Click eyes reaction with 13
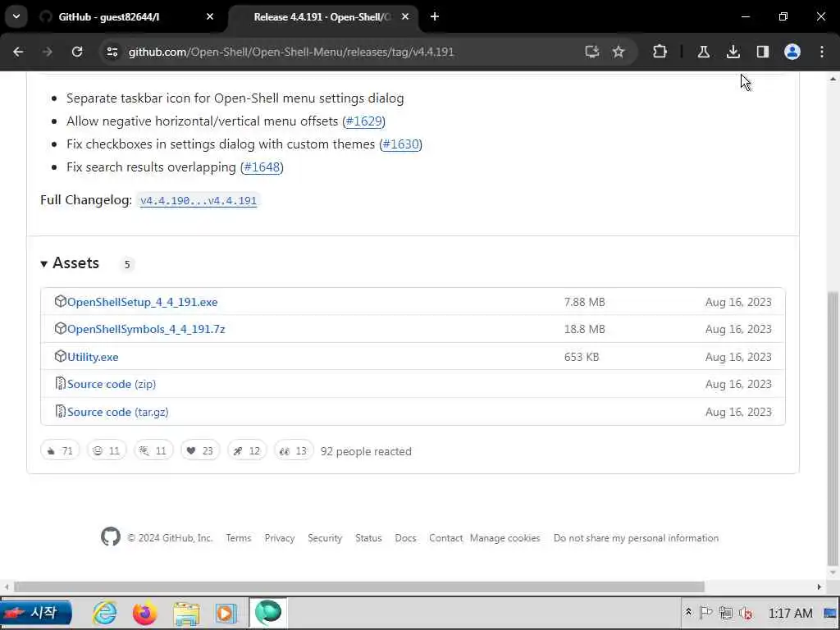 (x=294, y=450)
